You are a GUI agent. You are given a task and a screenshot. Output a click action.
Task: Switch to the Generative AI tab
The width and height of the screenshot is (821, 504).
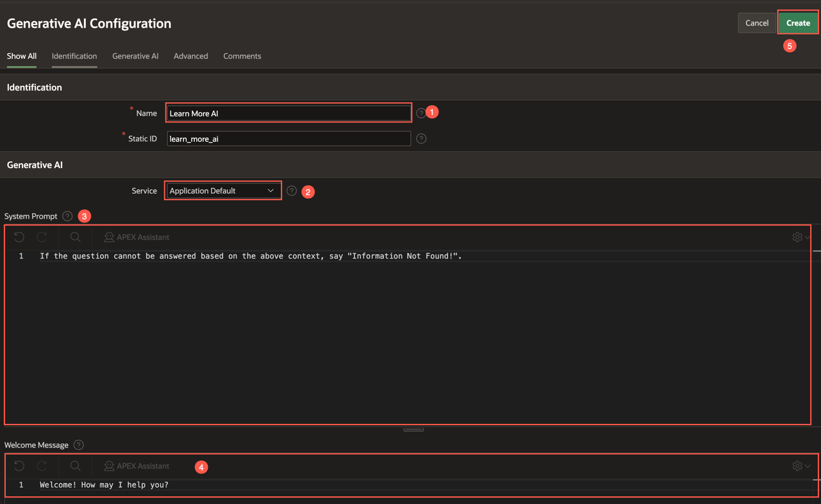[x=135, y=56]
